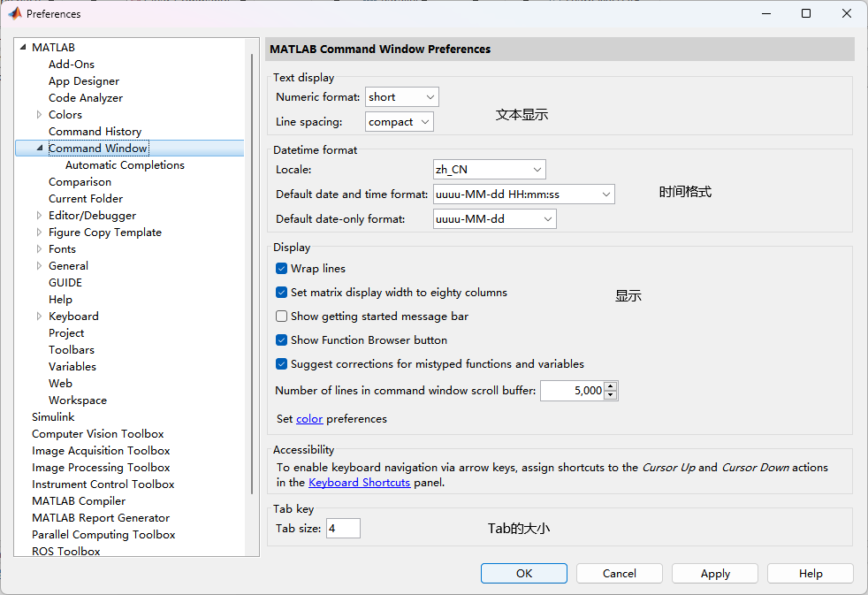Image resolution: width=868 pixels, height=595 pixels.
Task: Select Image Processing Toolbox
Action: tap(101, 467)
